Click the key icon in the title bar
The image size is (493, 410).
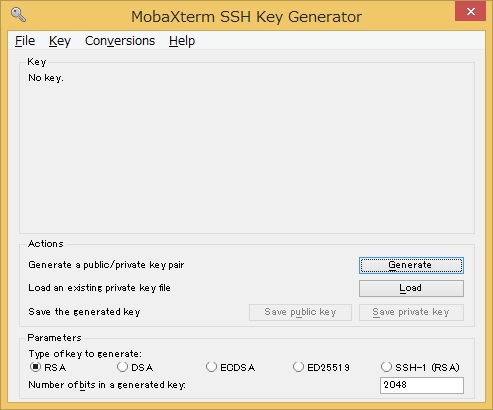(18, 15)
